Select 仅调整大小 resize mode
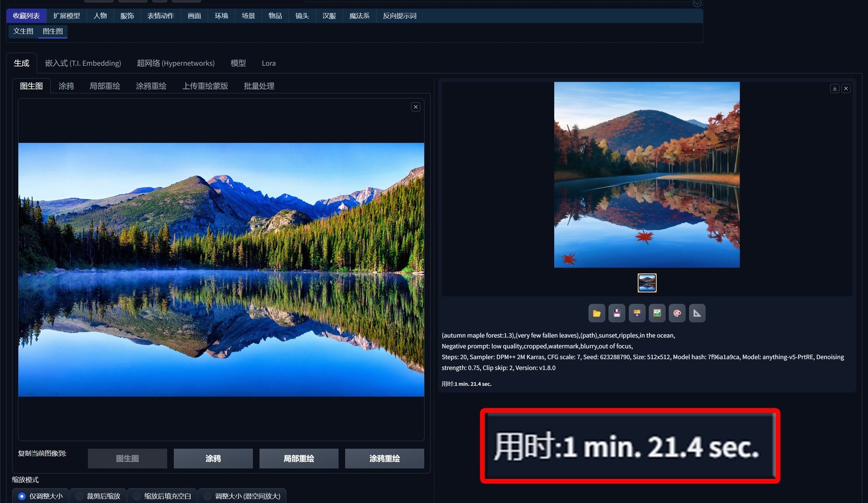This screenshot has width=868, height=503. (40, 496)
